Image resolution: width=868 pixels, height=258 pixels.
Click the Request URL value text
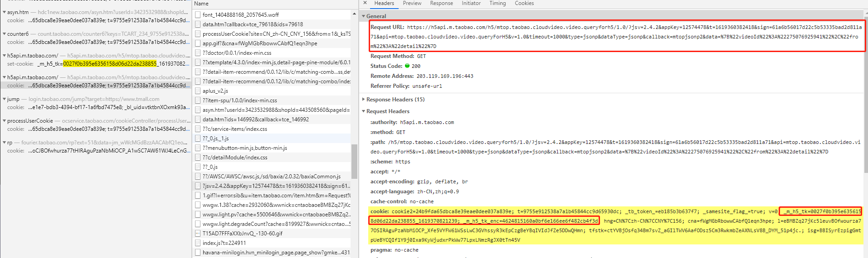click(616, 37)
